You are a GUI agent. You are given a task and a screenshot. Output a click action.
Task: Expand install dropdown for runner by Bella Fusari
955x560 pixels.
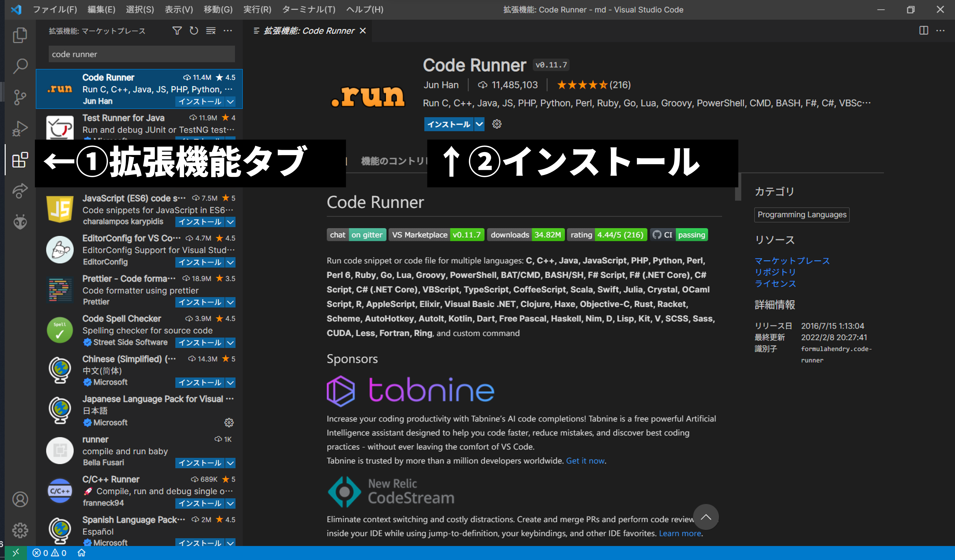230,463
